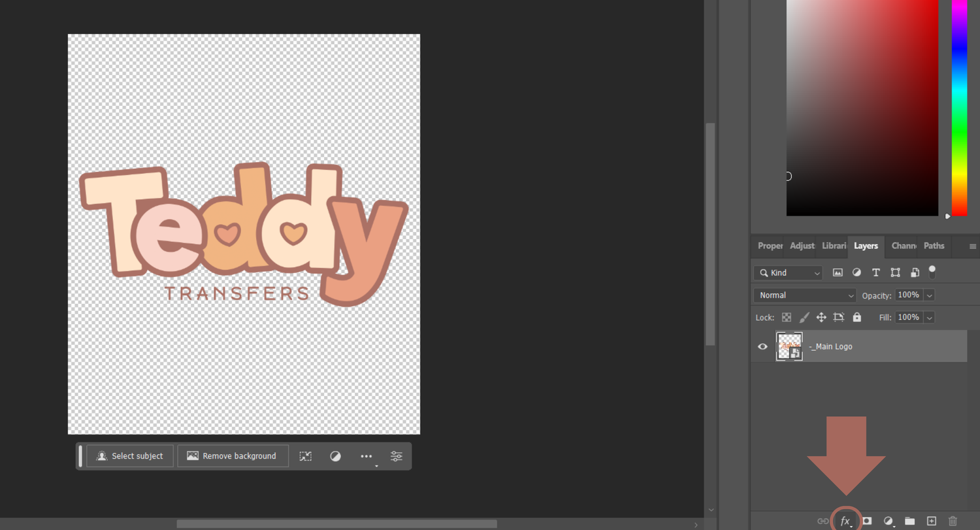Viewport: 980px width, 530px height.
Task: Add a layer mask
Action: tap(866, 521)
